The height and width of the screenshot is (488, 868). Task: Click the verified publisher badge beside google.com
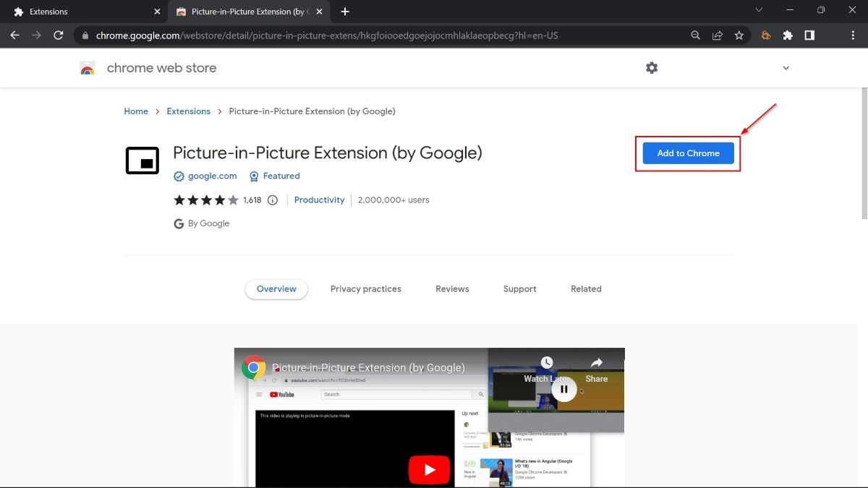(179, 176)
